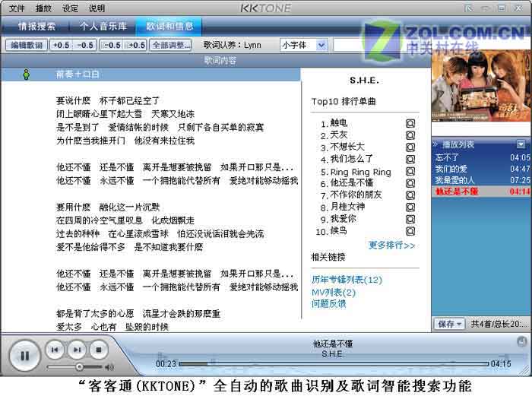This screenshot has width=532, height=396.
Task: Click the second +0.5 timing button
Action: click(x=135, y=45)
